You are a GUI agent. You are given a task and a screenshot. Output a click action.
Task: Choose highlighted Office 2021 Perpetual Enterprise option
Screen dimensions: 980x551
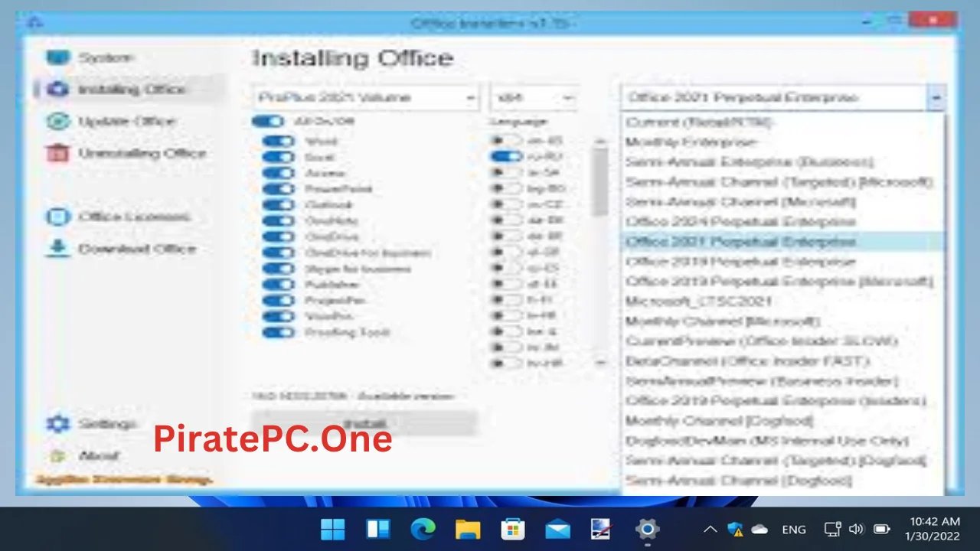tap(782, 242)
